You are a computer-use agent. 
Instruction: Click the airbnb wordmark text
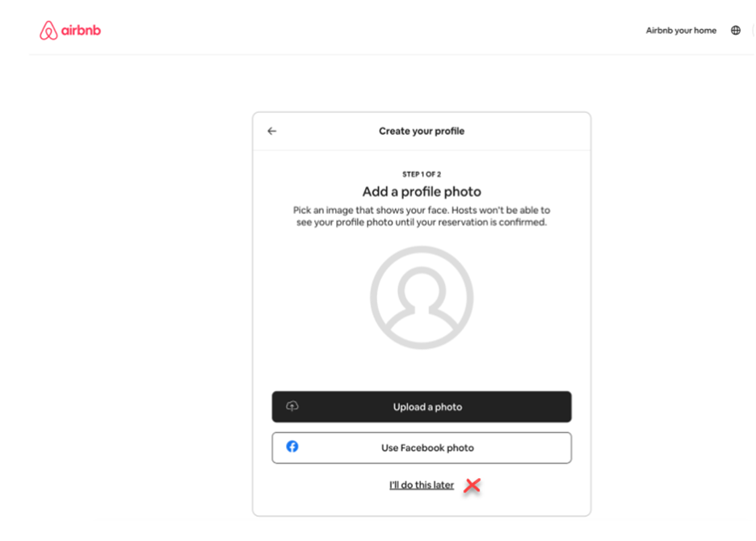(81, 31)
